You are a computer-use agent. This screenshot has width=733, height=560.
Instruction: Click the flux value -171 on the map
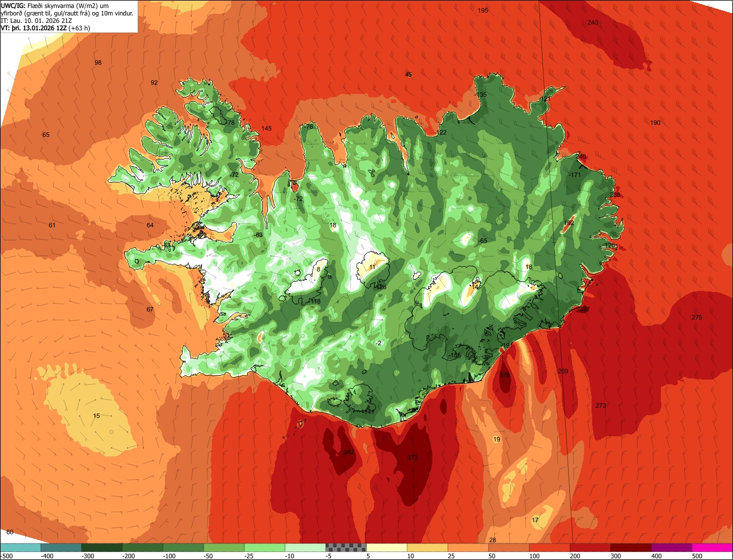click(x=575, y=175)
